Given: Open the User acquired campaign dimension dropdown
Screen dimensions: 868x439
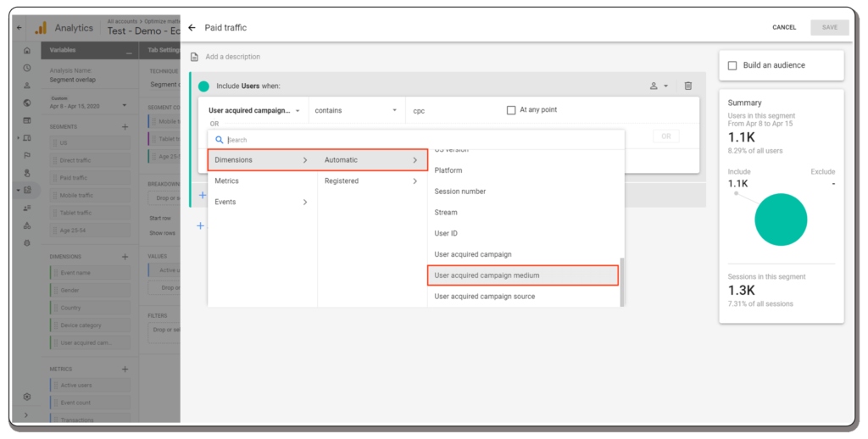Looking at the screenshot, I should [x=254, y=111].
